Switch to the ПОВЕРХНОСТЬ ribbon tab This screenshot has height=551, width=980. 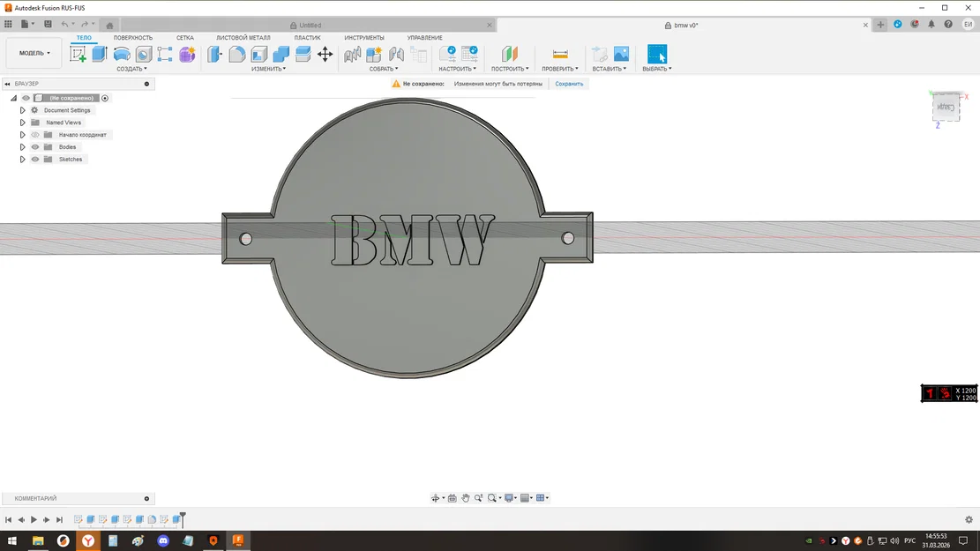133,38
